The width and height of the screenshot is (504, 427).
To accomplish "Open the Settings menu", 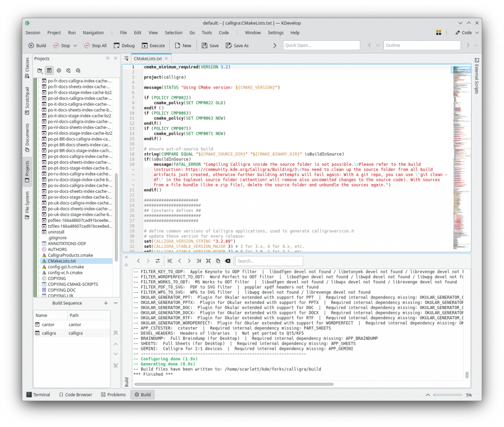I will point(276,32).
